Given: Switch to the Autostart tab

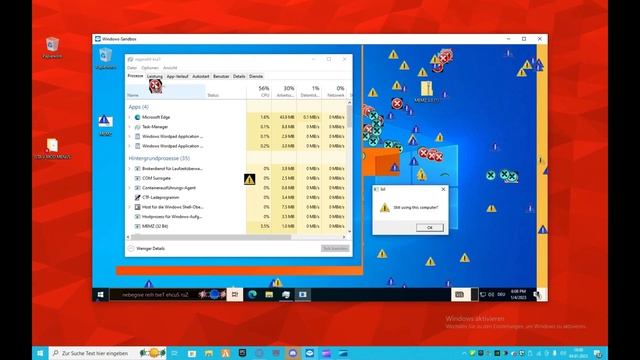Looking at the screenshot, I should (201, 76).
